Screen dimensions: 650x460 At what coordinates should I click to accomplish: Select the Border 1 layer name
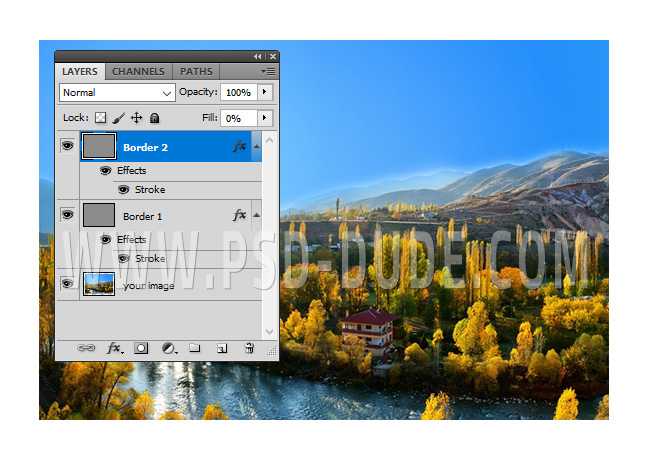(143, 216)
